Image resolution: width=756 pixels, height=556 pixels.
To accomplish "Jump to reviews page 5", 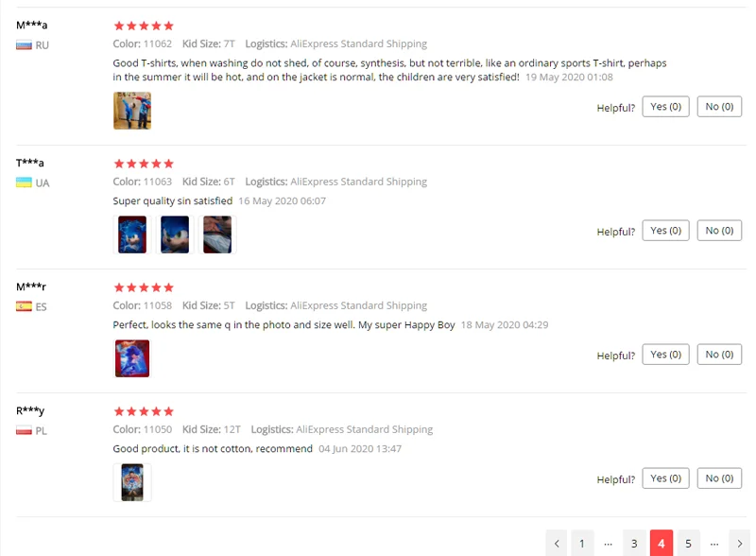I will coord(689,544).
